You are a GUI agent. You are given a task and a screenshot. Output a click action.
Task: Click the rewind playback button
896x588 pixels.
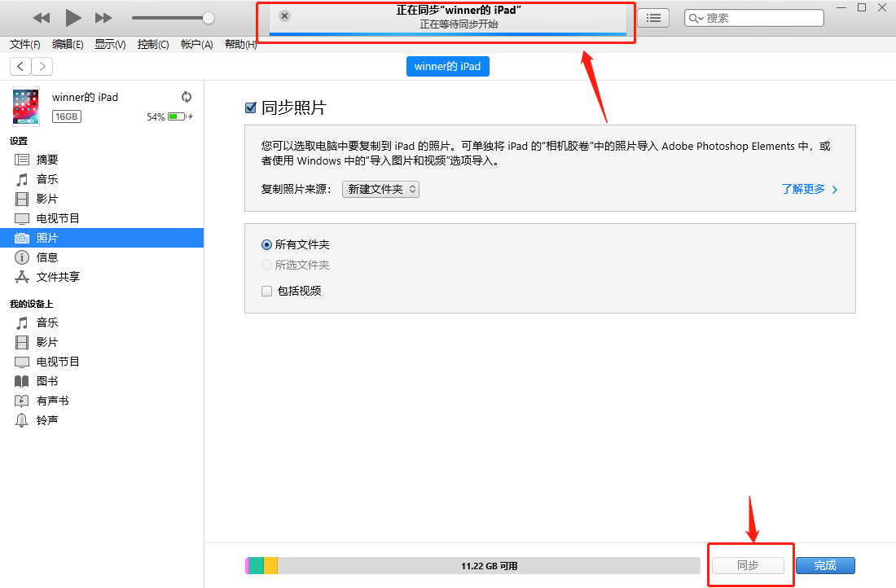42,18
